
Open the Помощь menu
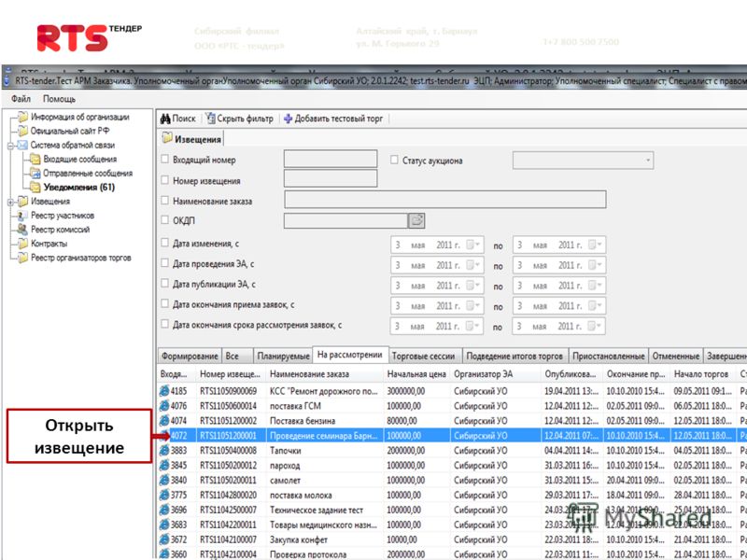coord(59,99)
